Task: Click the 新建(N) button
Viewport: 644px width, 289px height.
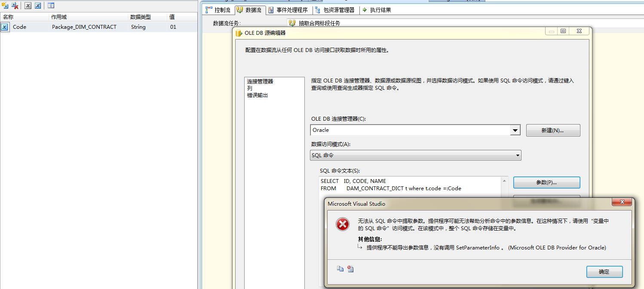Action: (553, 130)
